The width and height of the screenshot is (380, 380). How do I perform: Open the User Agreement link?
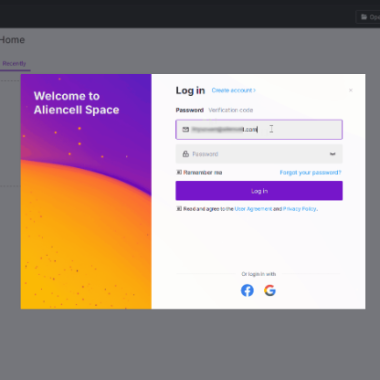point(253,209)
